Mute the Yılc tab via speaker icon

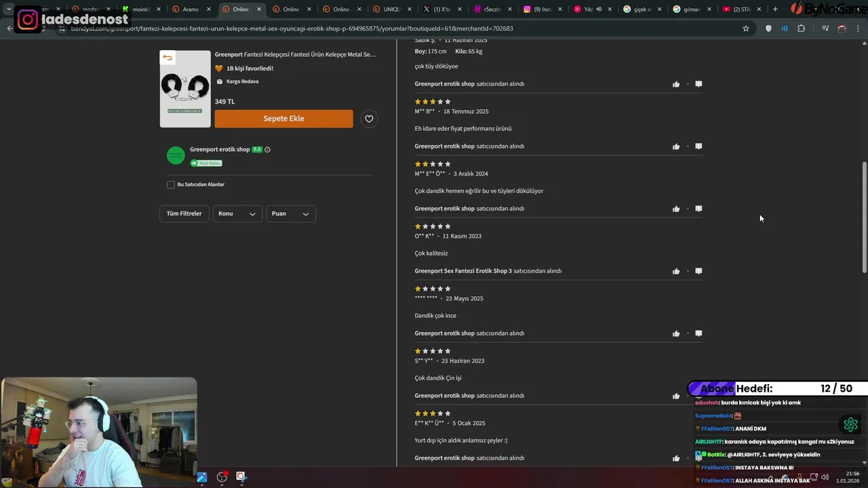click(x=599, y=9)
